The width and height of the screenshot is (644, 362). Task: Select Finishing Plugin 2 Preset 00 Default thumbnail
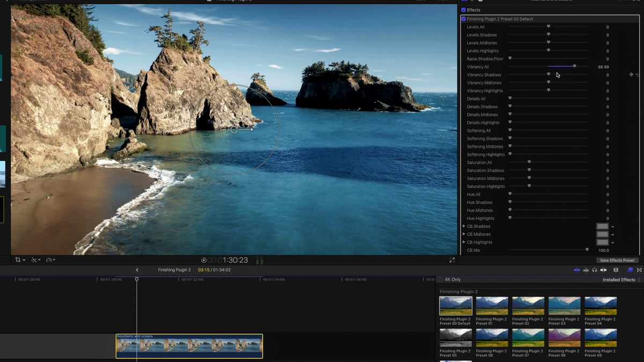456,306
